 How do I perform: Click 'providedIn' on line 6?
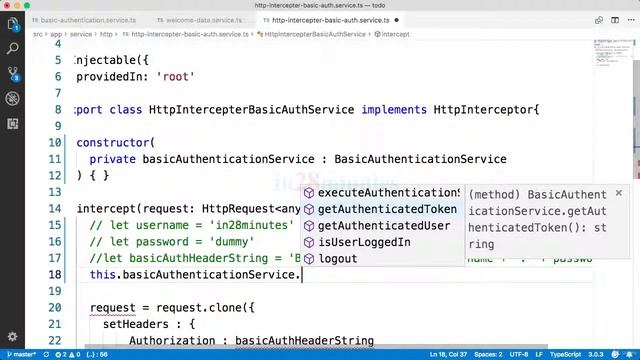tap(109, 77)
